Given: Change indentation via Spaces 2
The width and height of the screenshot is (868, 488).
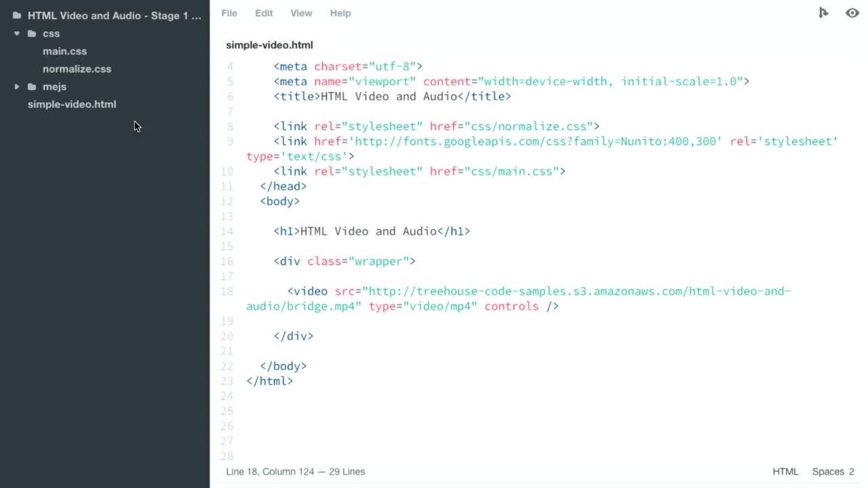Looking at the screenshot, I should pos(833,472).
